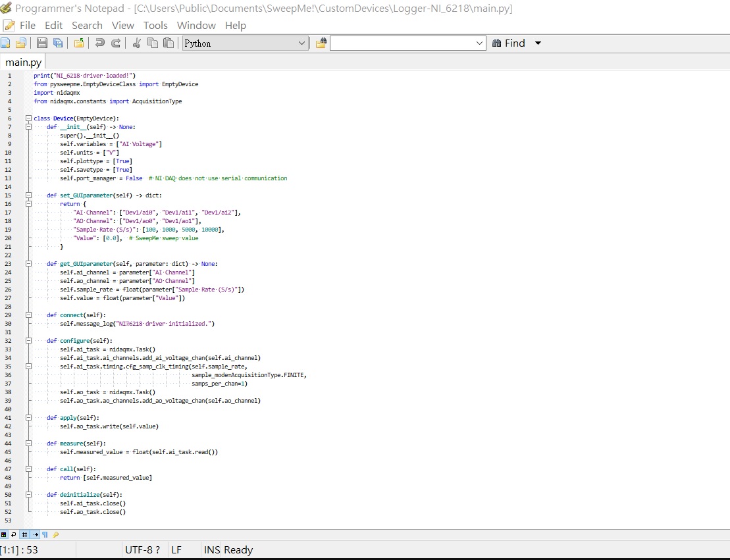730x560 pixels.
Task: Toggle line numbers hash button
Action: [x=24, y=534]
